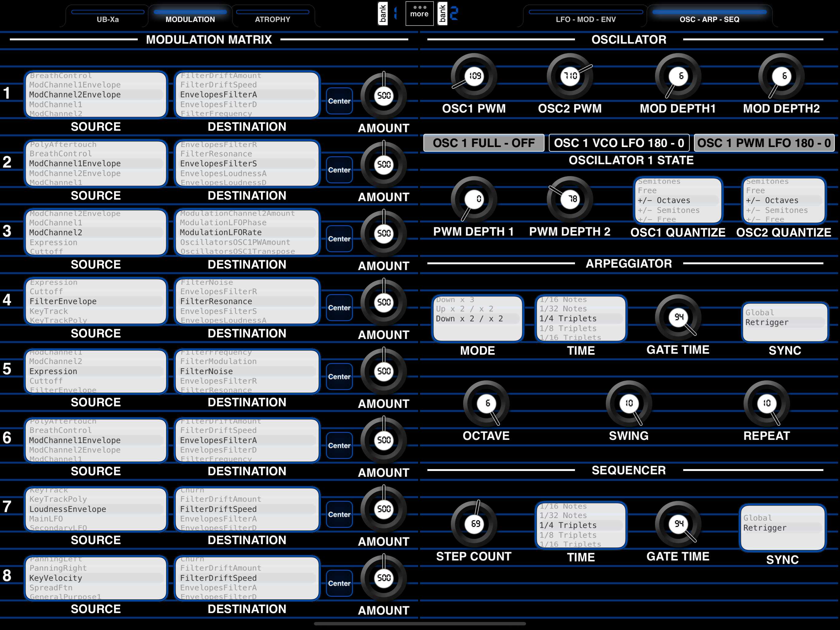Click Center button in matrix row 8
Viewport: 840px width, 630px height.
click(339, 583)
